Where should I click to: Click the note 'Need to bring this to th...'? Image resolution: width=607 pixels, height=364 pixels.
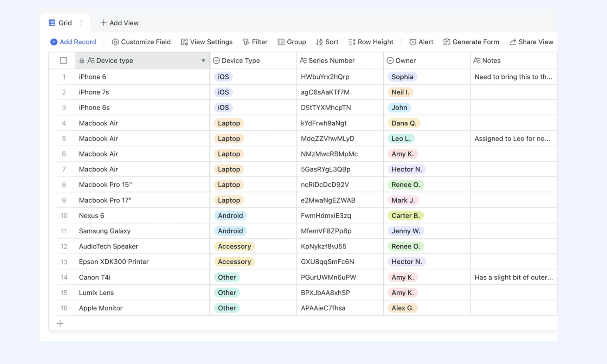(x=513, y=77)
